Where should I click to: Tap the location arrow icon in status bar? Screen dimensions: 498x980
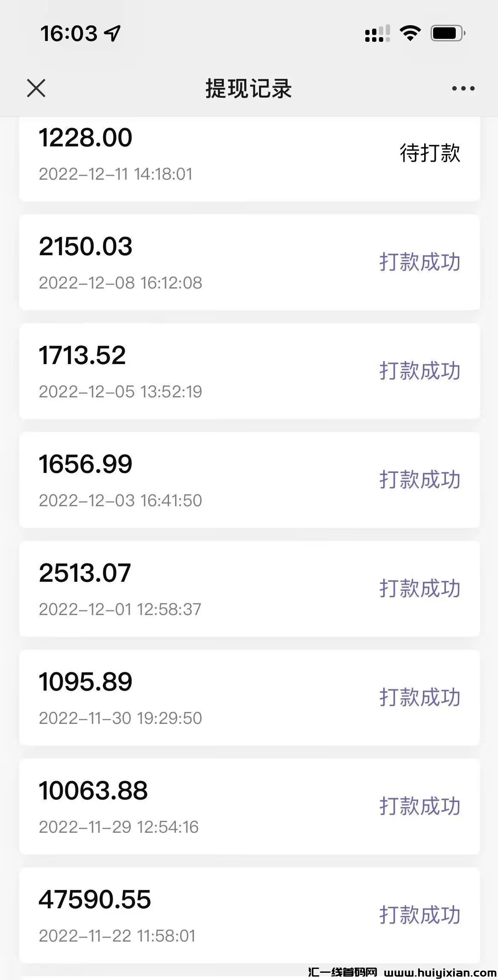[x=113, y=33]
